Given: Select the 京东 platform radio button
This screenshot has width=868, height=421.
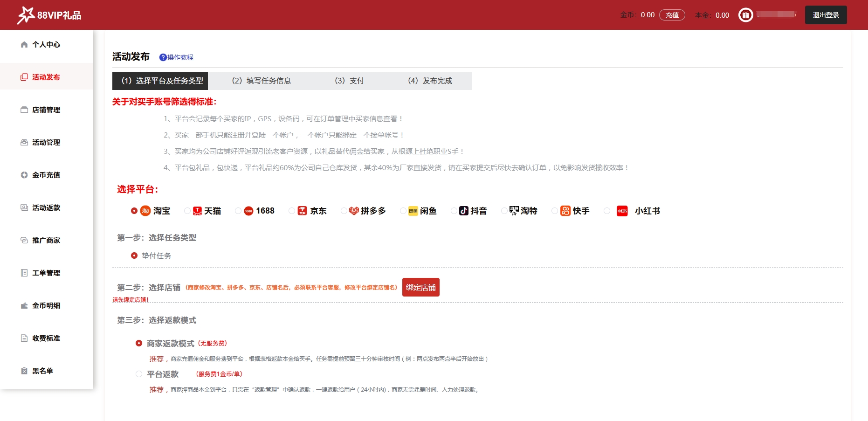Looking at the screenshot, I should 292,211.
